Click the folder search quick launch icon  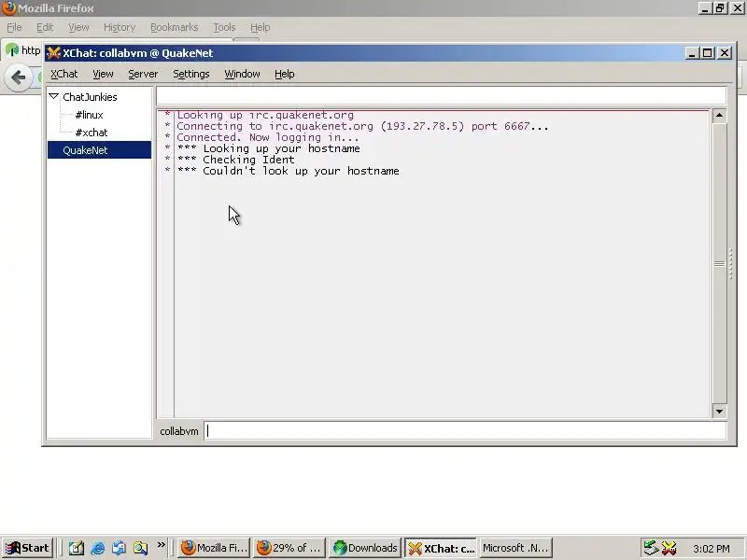(x=141, y=548)
